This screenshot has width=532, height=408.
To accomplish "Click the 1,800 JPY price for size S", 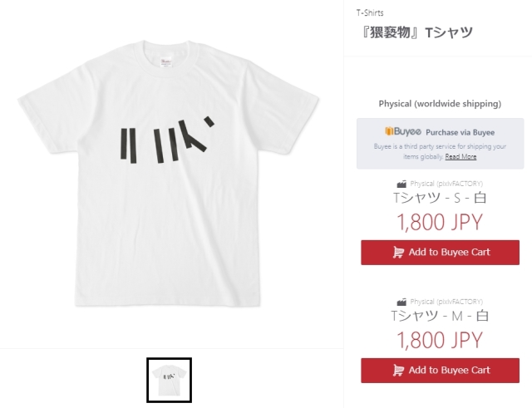I will (x=440, y=222).
